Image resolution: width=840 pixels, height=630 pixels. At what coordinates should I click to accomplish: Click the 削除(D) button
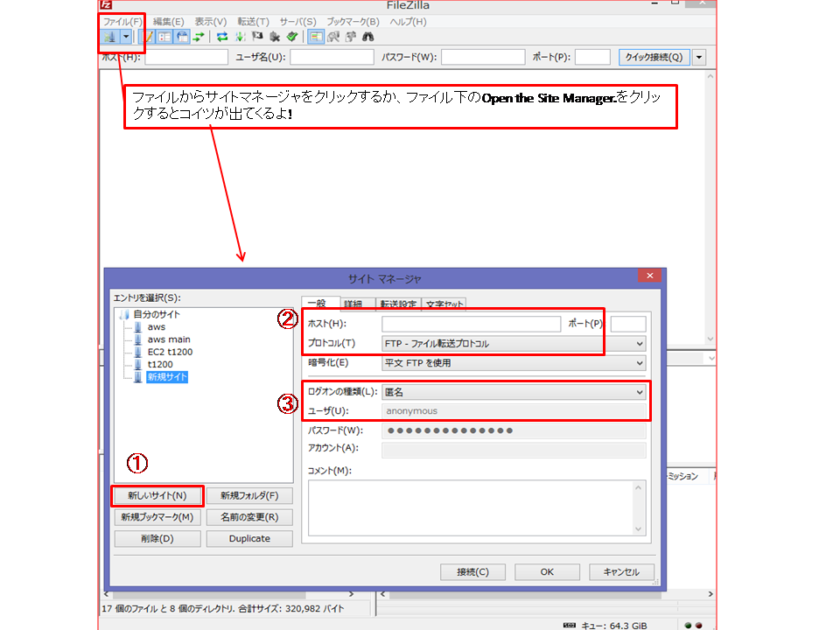tap(157, 538)
